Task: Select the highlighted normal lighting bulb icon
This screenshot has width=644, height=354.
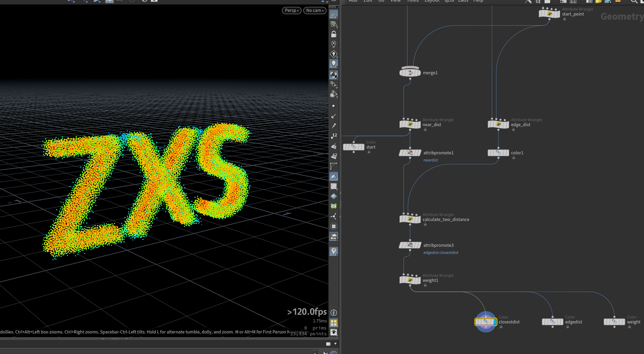Action: coord(334,63)
